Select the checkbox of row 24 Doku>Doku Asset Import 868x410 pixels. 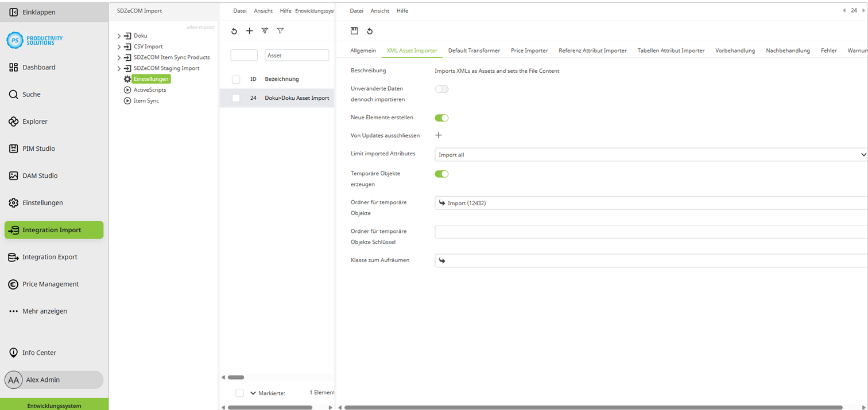tap(235, 97)
